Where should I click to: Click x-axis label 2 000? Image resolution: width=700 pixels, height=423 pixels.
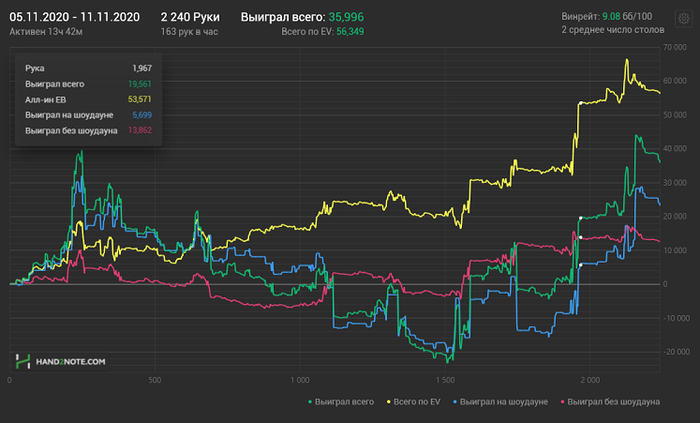[590, 380]
